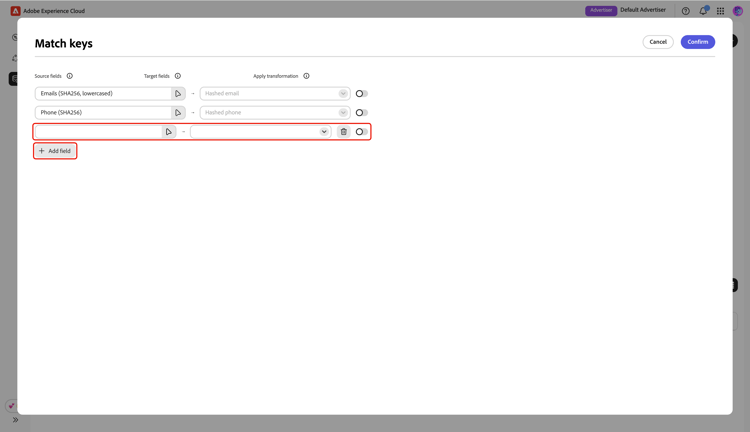
Task: Click the Default Advertiser label
Action: point(643,10)
